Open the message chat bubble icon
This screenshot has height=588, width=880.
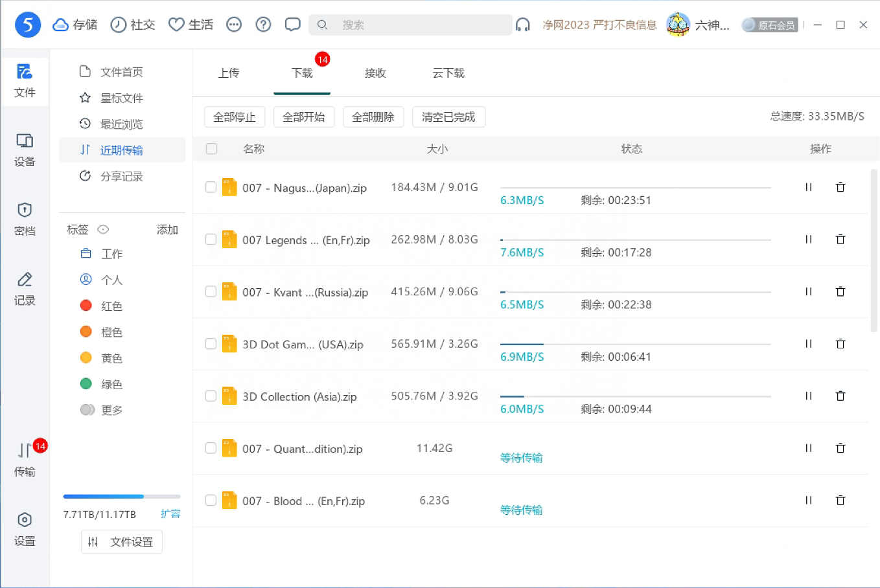coord(293,25)
